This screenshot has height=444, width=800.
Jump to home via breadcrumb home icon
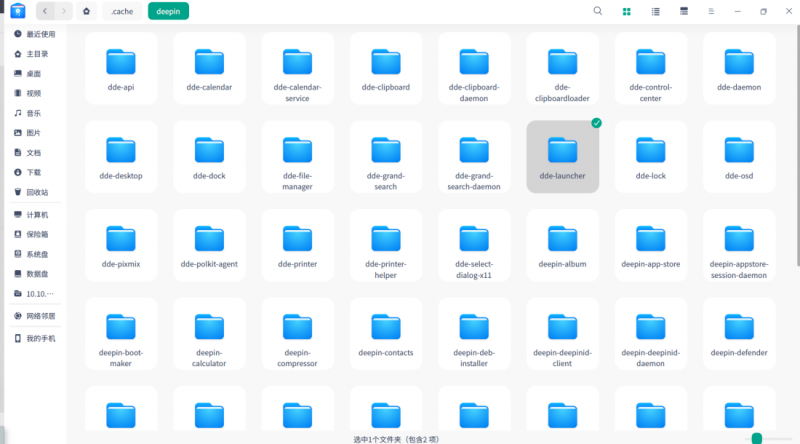(86, 11)
